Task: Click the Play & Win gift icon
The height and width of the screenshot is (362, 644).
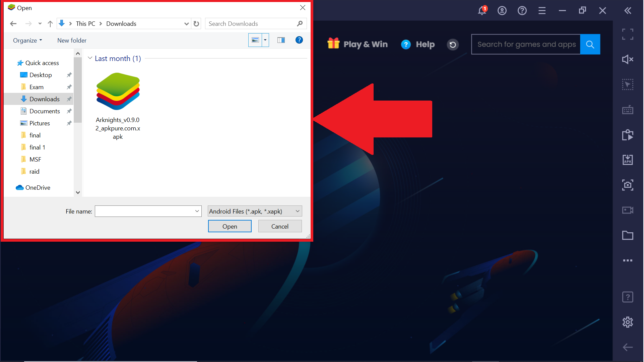Action: (x=333, y=44)
